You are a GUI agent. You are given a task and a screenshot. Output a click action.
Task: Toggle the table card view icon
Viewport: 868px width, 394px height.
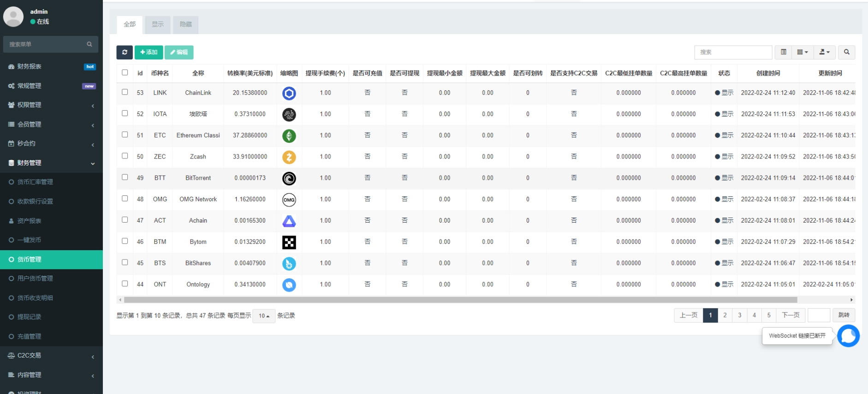(783, 52)
